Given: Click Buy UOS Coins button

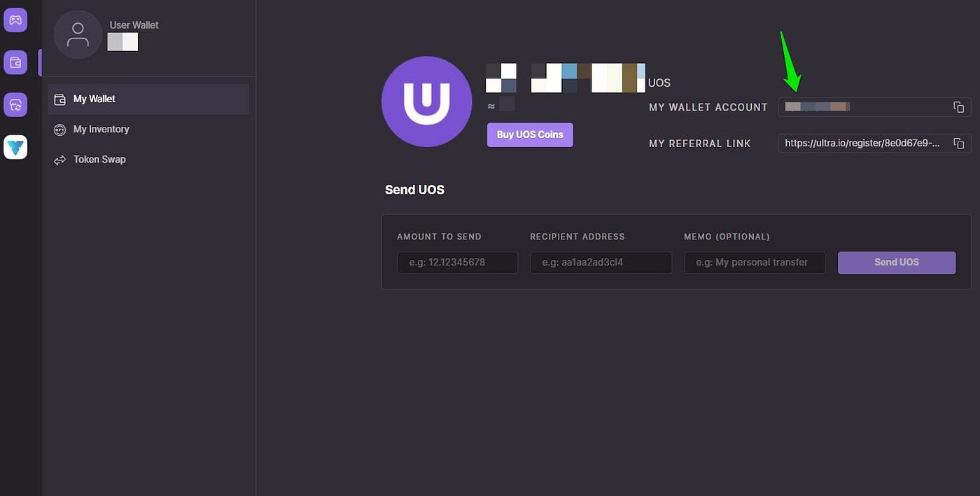Looking at the screenshot, I should pyautogui.click(x=530, y=135).
